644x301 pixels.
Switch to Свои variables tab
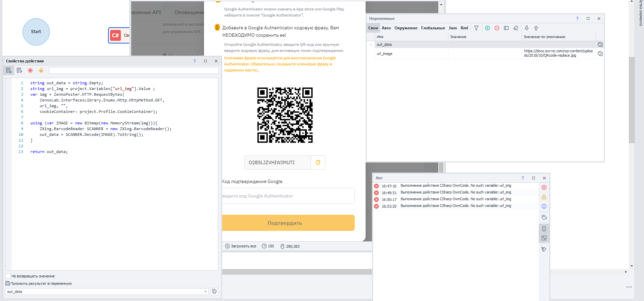pyautogui.click(x=373, y=28)
